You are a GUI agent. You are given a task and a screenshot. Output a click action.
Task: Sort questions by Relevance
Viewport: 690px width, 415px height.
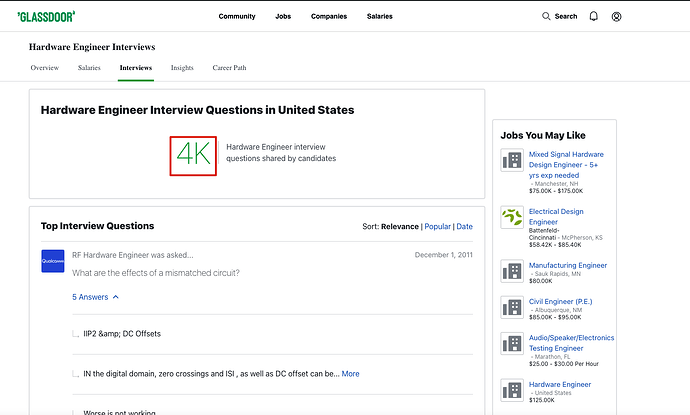point(400,227)
